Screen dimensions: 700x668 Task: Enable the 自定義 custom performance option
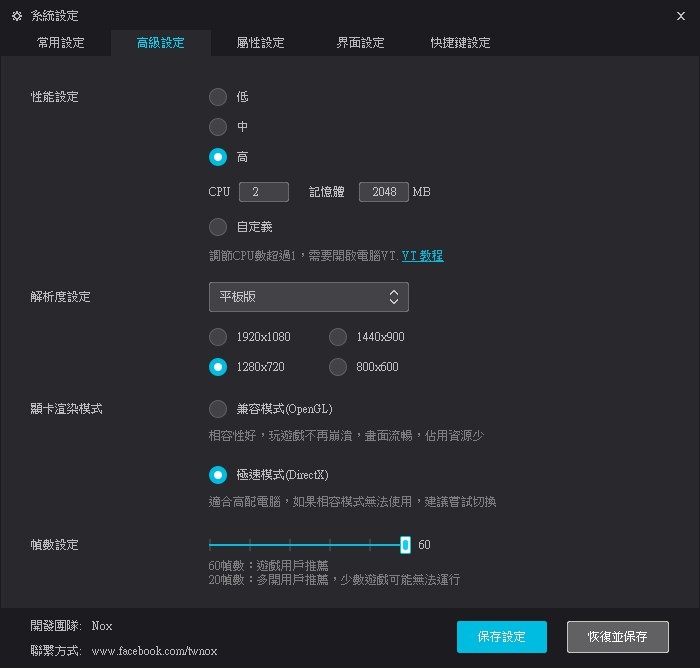coord(218,226)
